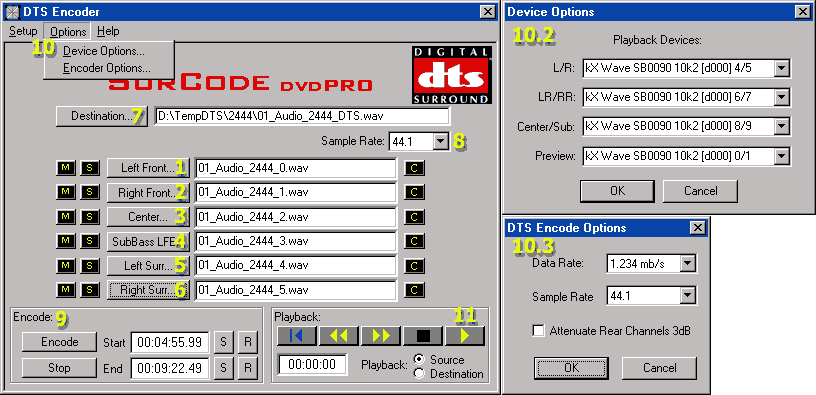Cancel the Device Options dialog
This screenshot has height=395, width=816.
700,191
